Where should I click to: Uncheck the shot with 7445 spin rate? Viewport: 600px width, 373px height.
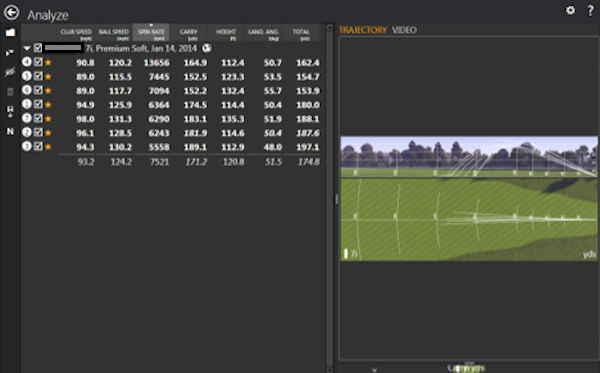38,76
